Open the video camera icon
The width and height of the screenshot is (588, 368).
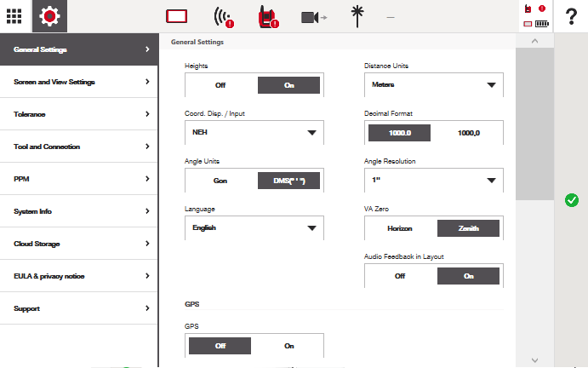[314, 17]
